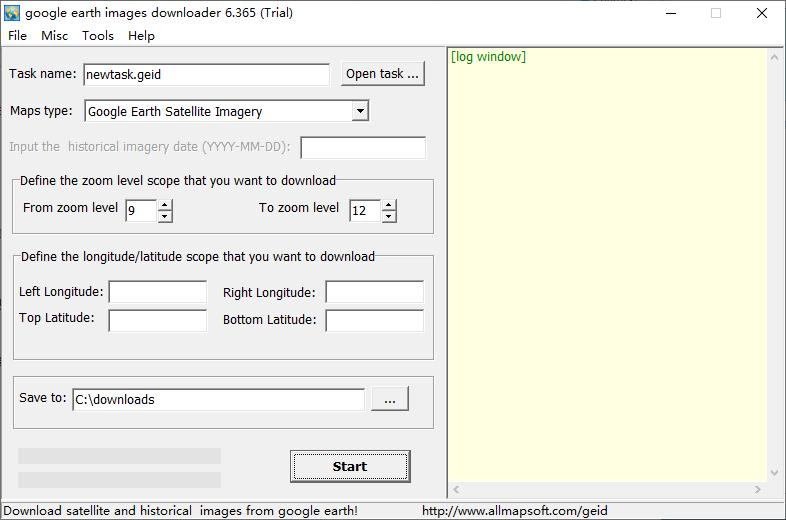
Task: Open the Help menu
Action: 141,36
